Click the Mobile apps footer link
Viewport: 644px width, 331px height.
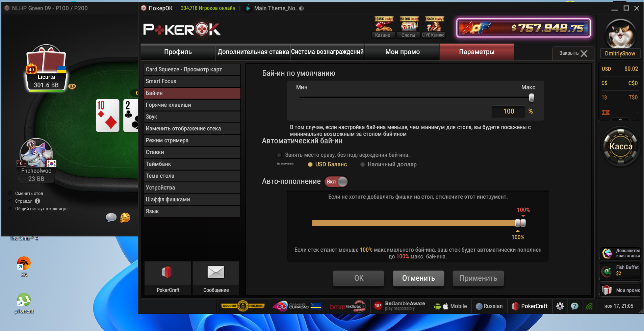450,306
